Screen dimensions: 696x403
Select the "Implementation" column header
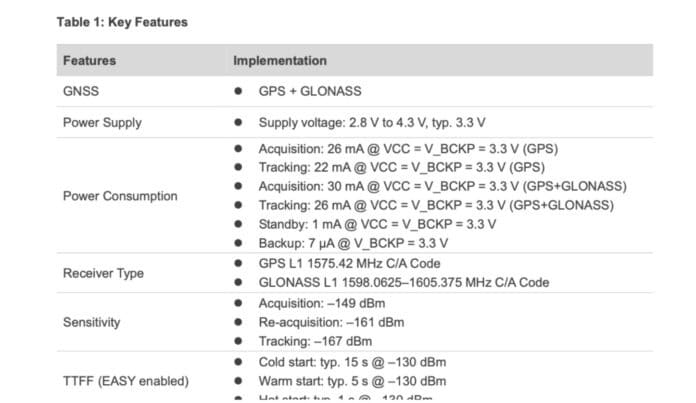(280, 61)
